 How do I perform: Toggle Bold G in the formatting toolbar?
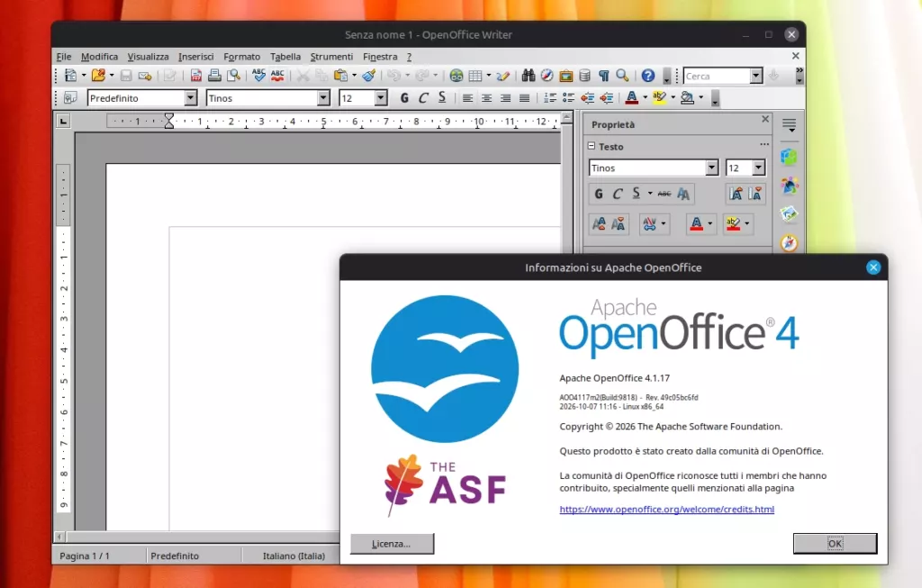[404, 97]
